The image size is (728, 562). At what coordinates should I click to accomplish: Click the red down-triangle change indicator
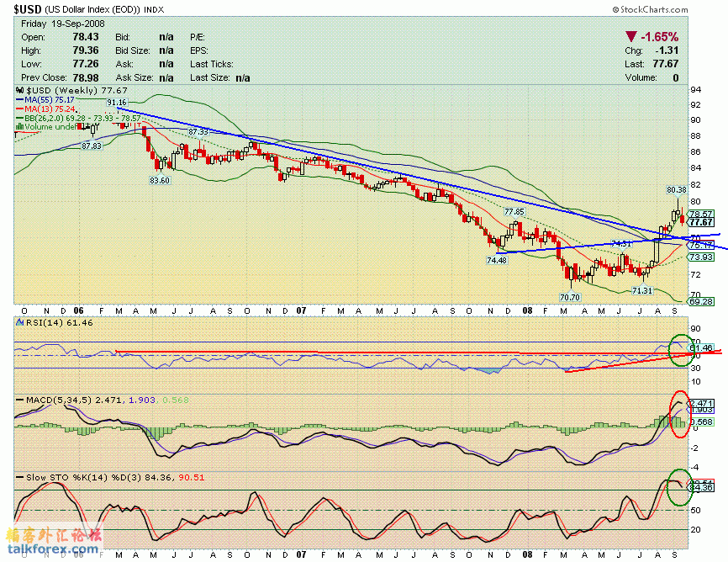click(631, 37)
